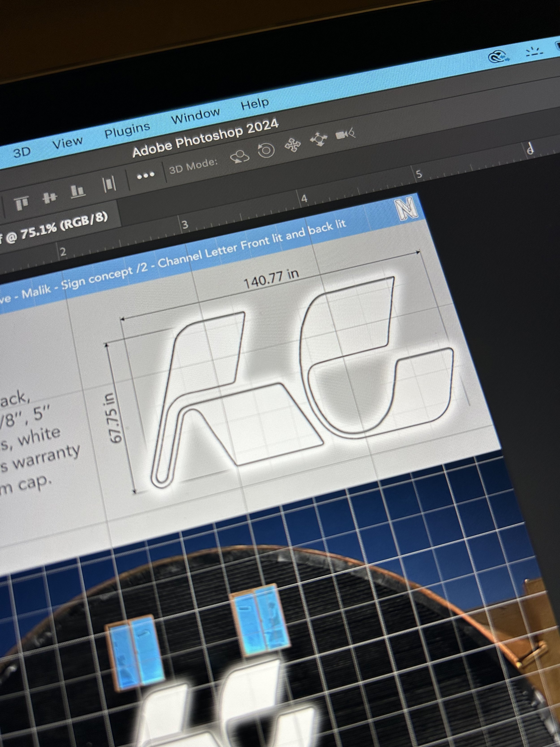Open the 3D menu

[22, 152]
